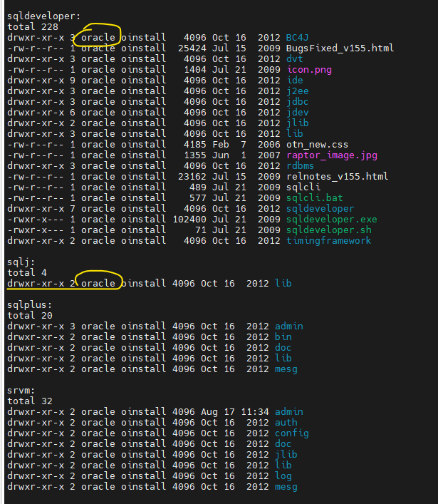Image resolution: width=438 pixels, height=504 pixels.
Task: Click the circled oracle owner in BC4J row
Action: coord(98,38)
